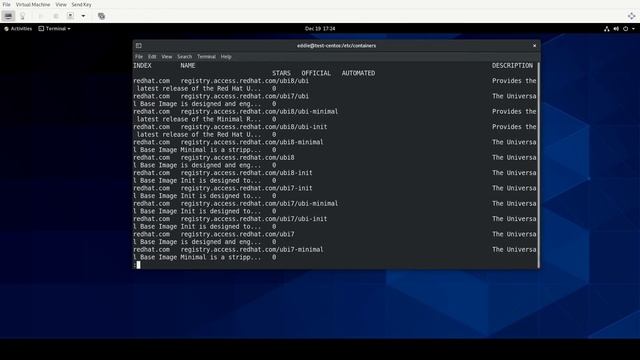
Task: Open the virt-manager File menu
Action: point(7,4)
